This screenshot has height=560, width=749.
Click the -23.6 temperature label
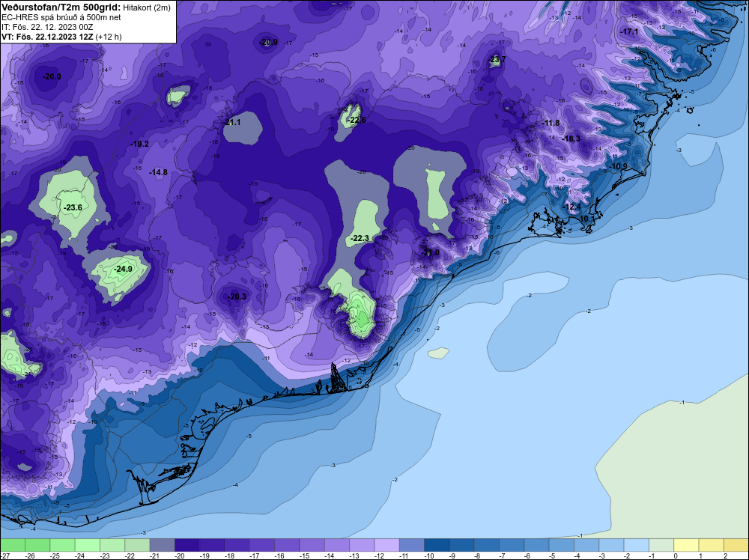tap(73, 207)
